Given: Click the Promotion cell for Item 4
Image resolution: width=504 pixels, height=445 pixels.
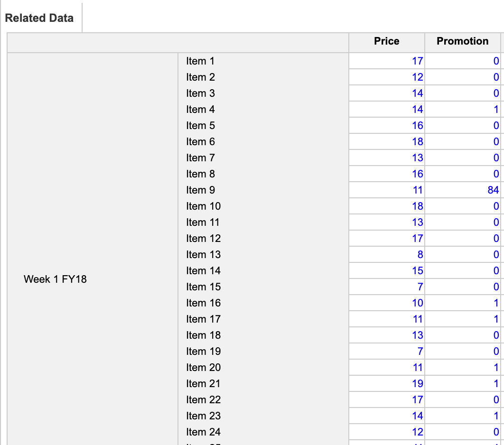Looking at the screenshot, I should pyautogui.click(x=463, y=109).
